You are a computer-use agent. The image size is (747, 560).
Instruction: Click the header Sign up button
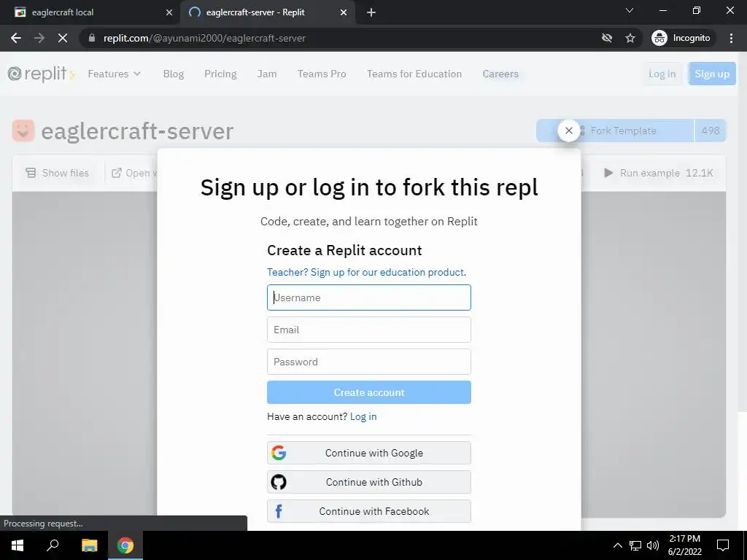(x=712, y=74)
